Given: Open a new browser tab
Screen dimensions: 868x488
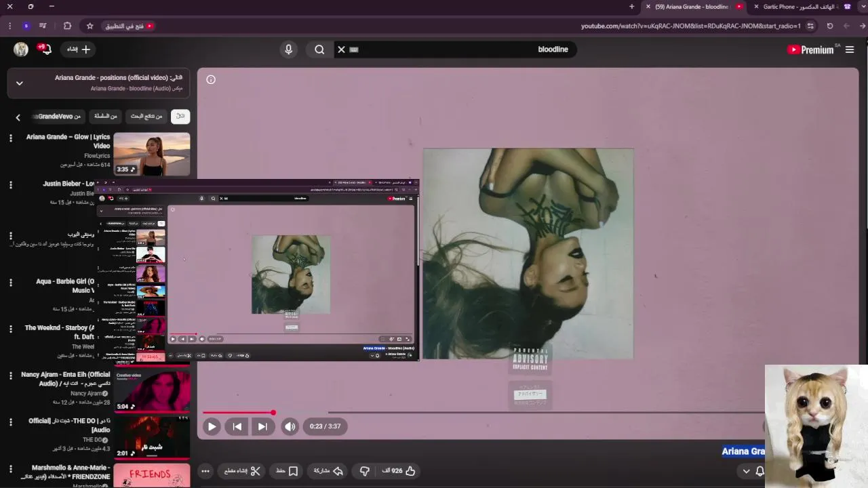Looking at the screenshot, I should click(x=632, y=7).
